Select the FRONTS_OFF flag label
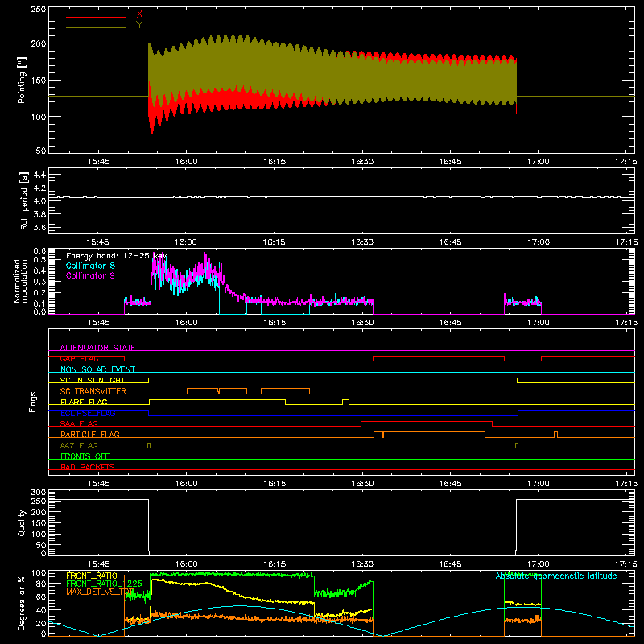Viewport: 644px width, 644px height. [85, 456]
